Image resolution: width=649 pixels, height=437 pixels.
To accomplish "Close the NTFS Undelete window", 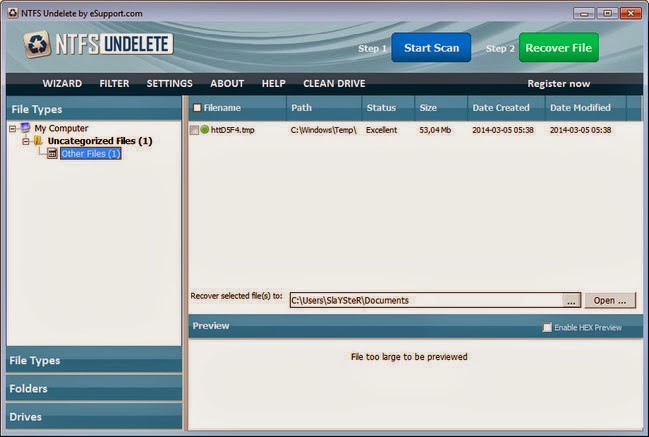I will click(631, 14).
